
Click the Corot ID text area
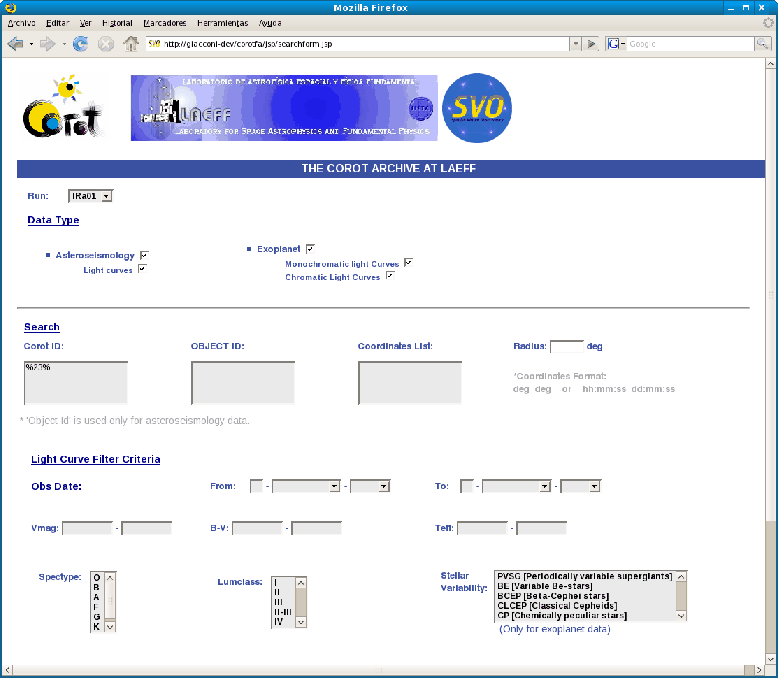(x=76, y=383)
